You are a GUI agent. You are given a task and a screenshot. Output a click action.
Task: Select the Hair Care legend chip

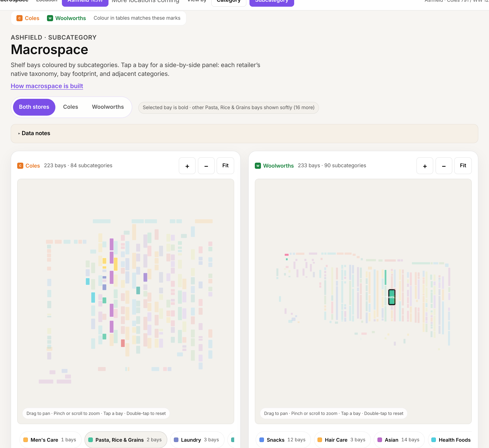click(342, 440)
